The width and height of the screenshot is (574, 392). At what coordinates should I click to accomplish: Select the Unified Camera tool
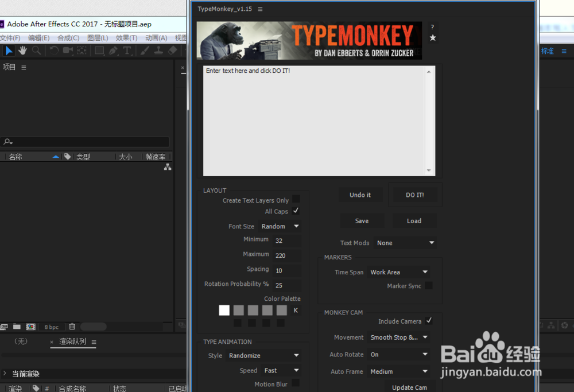[68, 51]
